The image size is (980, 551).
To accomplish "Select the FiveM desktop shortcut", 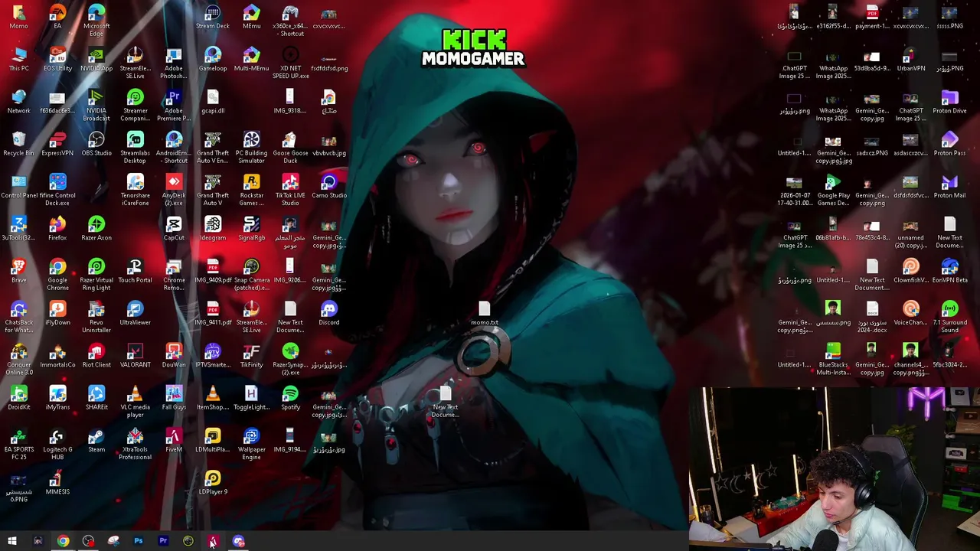I will tap(174, 440).
